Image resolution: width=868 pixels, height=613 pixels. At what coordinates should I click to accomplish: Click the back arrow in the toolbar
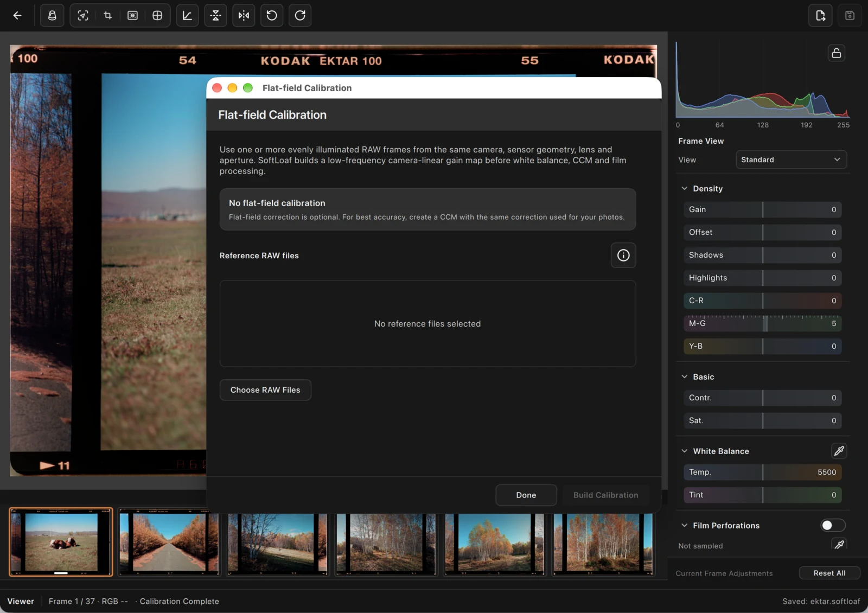pos(17,16)
